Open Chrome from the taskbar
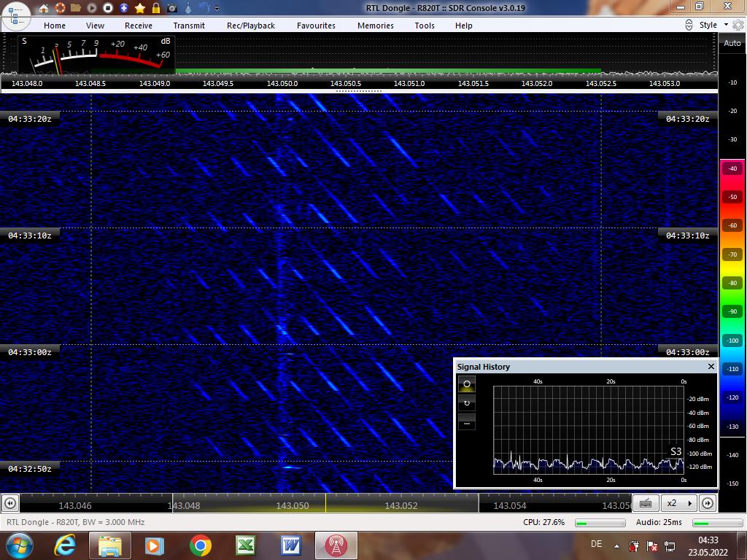The image size is (747, 560). (200, 545)
